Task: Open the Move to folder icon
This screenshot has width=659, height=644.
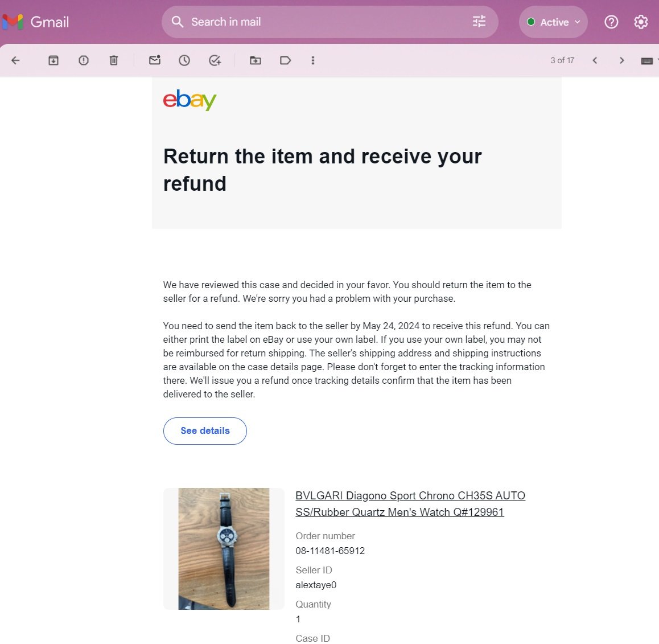Action: [256, 60]
